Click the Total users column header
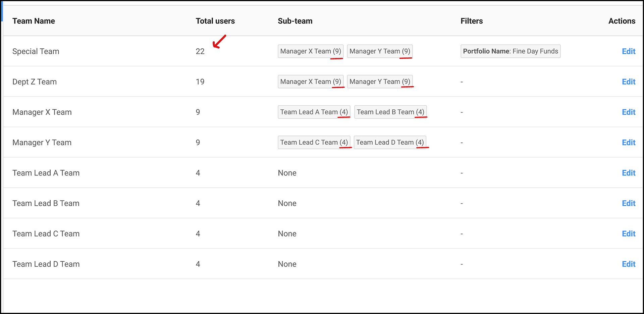This screenshot has width=644, height=314. [215, 21]
